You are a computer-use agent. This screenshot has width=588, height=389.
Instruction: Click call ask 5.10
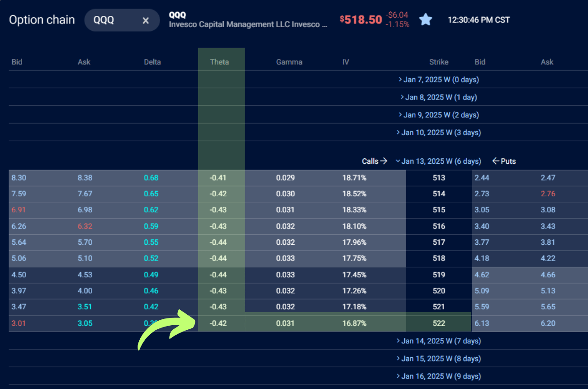[85, 258]
